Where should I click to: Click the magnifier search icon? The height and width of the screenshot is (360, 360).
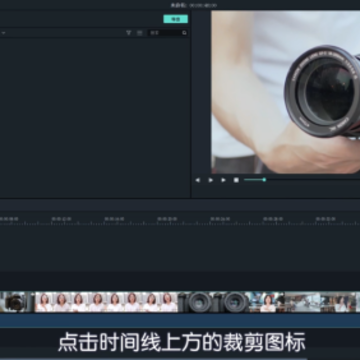(x=184, y=33)
